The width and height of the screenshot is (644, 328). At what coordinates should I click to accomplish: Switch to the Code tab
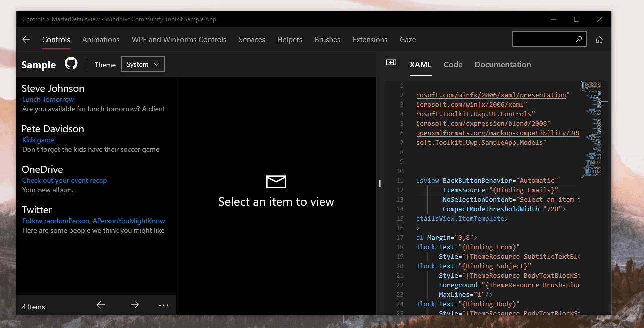pyautogui.click(x=453, y=65)
